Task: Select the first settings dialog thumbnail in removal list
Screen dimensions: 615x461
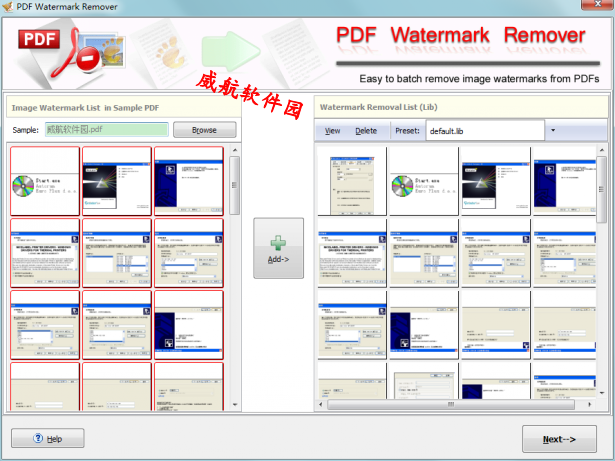Action: point(352,181)
